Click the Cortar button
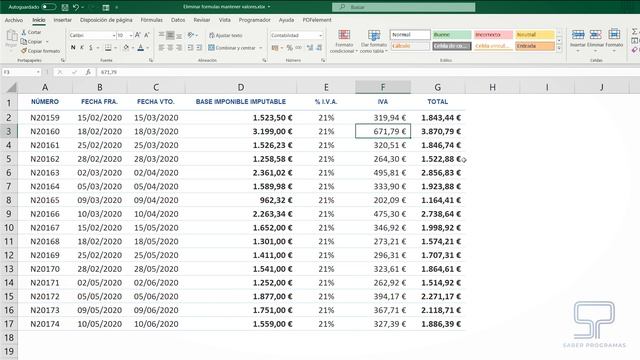640x360 pixels. pos(31,32)
